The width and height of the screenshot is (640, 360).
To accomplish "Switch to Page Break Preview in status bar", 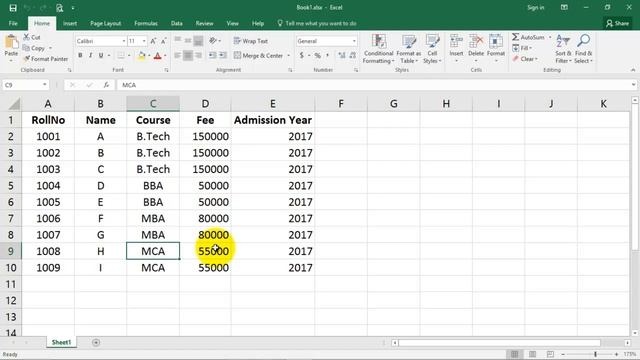I will (x=550, y=354).
